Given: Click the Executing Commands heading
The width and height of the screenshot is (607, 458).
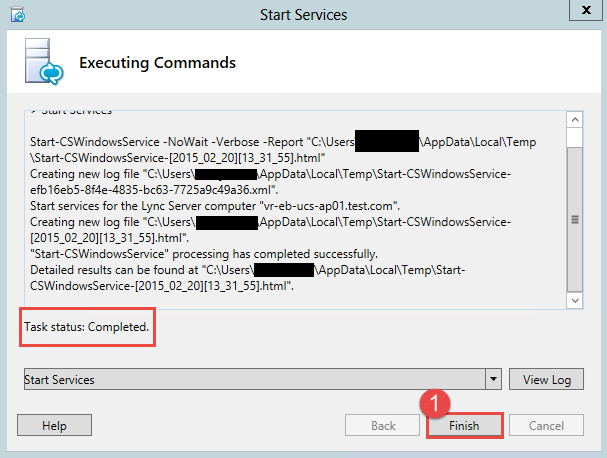Looking at the screenshot, I should tap(158, 63).
